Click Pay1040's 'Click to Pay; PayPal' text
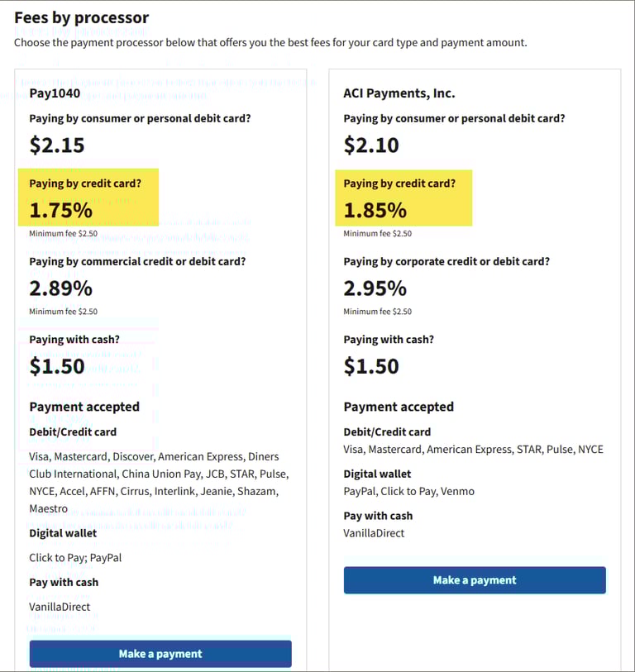 click(x=75, y=558)
